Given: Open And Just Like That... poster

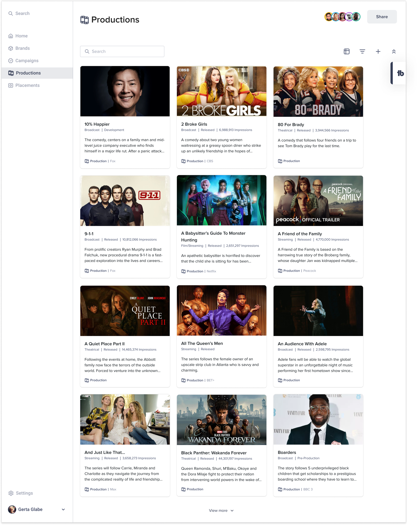Looking at the screenshot, I should point(125,419).
